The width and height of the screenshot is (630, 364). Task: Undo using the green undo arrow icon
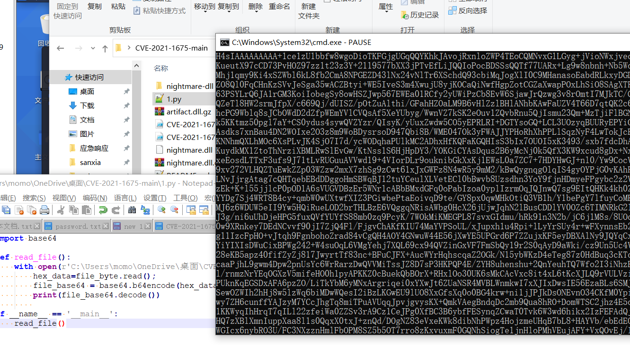(x=102, y=210)
